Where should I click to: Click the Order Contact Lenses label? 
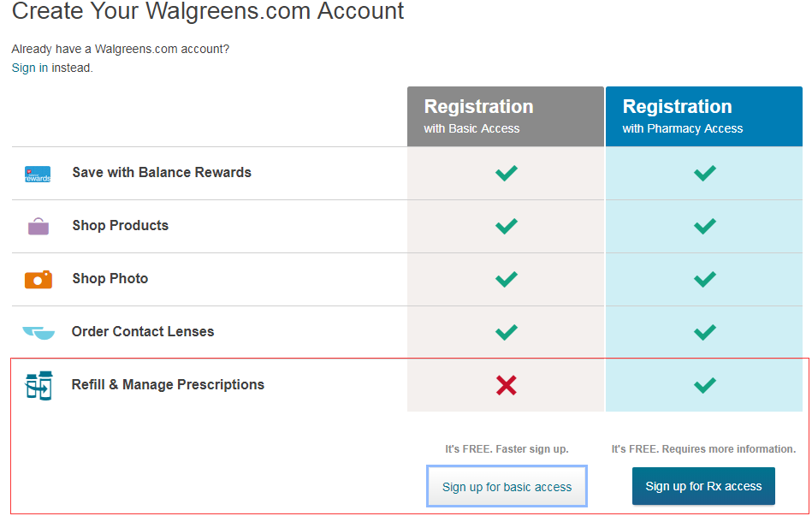[143, 332]
